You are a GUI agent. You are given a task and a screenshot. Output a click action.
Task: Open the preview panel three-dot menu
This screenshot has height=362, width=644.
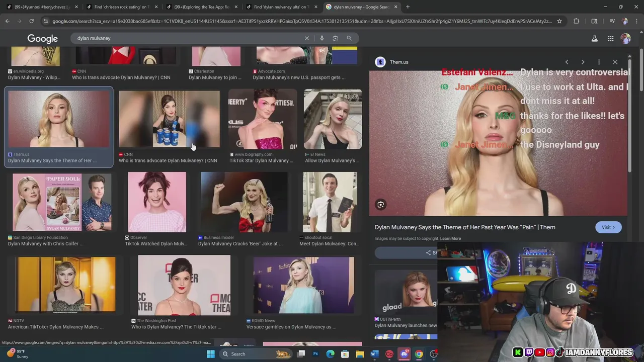pos(599,62)
